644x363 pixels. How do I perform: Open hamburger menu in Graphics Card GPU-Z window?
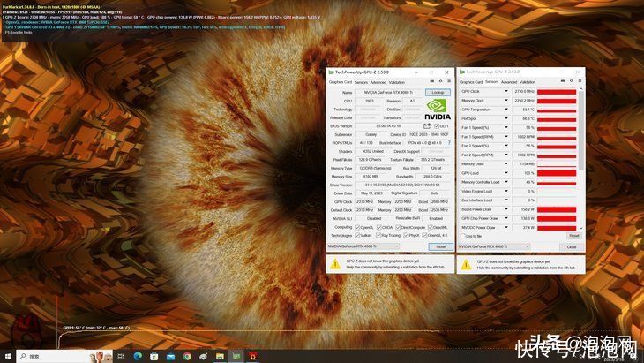coord(449,81)
